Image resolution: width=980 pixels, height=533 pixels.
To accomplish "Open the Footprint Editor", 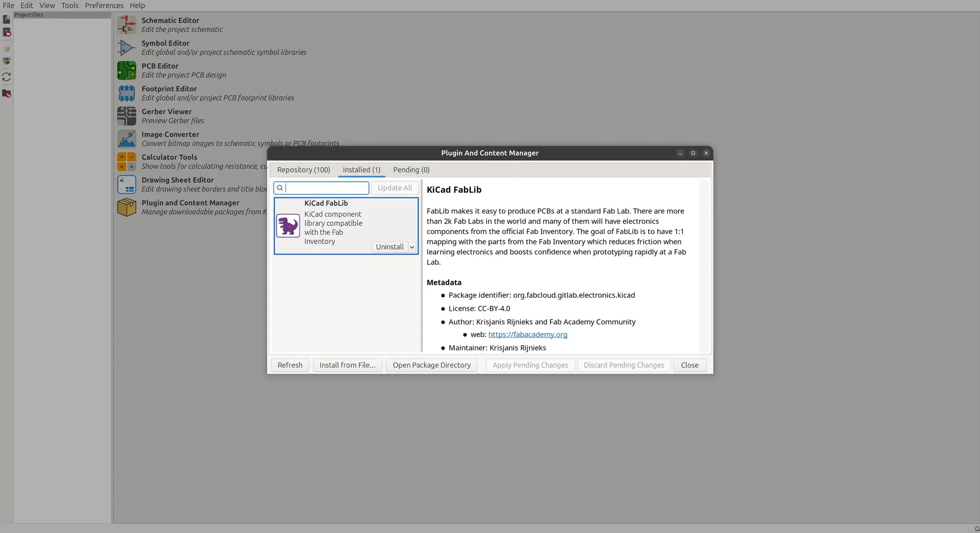I will 127,93.
